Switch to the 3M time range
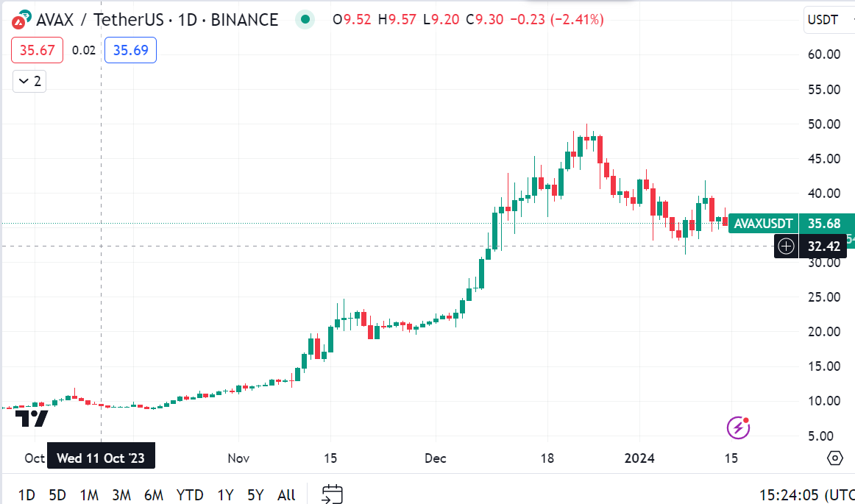The image size is (855, 504). [121, 495]
